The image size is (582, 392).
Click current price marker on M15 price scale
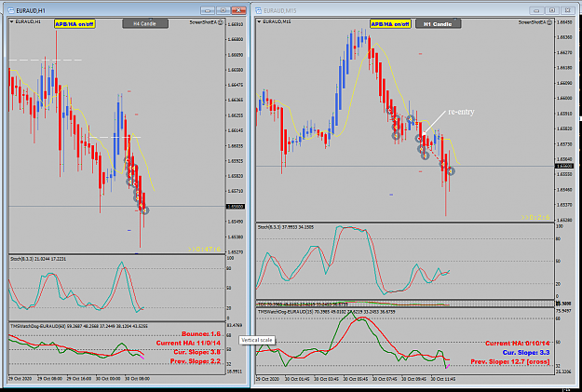pyautogui.click(x=564, y=166)
